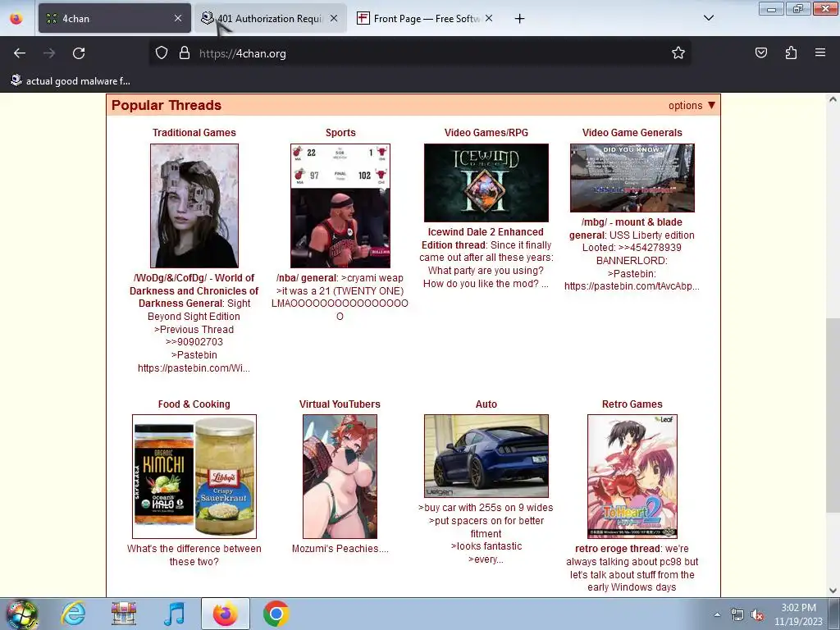840x630 pixels.
Task: Open the Retro Games board link
Action: tap(632, 404)
